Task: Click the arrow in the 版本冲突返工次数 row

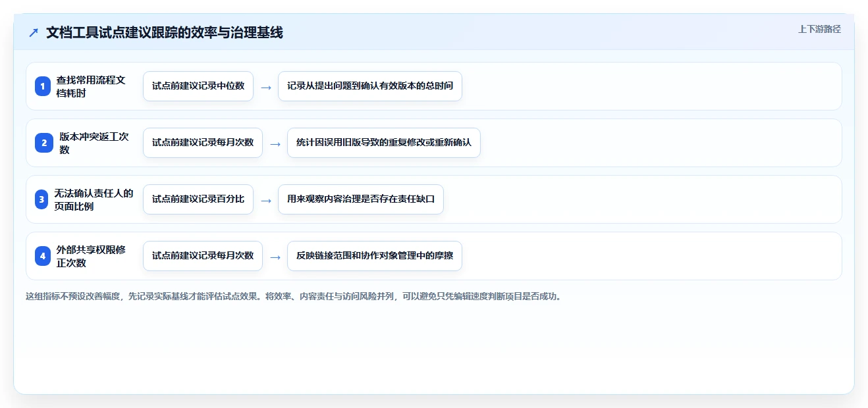Action: point(275,143)
